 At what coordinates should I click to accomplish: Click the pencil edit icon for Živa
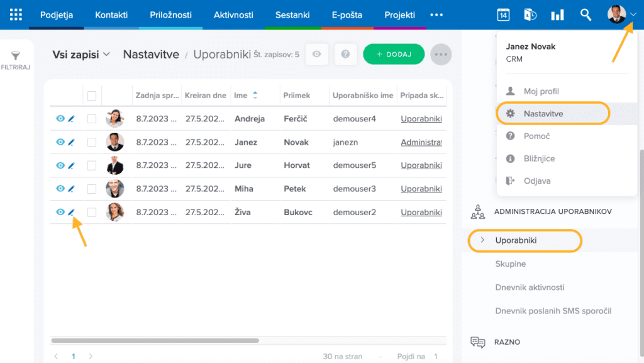(x=71, y=213)
